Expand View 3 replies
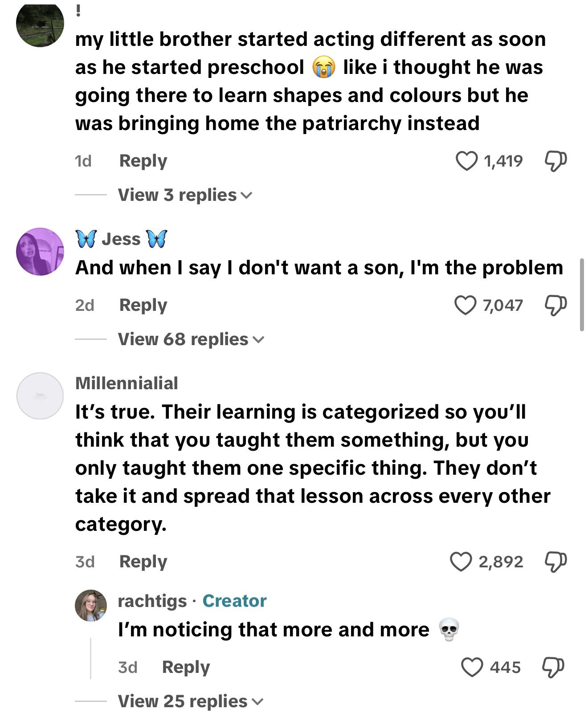Screen dimensions: 588x721 pyautogui.click(x=184, y=195)
